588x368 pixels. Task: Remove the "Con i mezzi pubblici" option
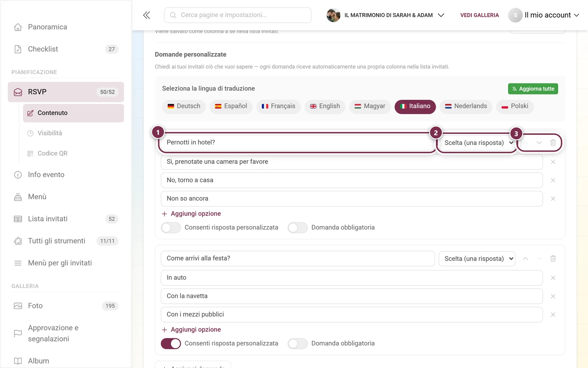click(x=553, y=315)
